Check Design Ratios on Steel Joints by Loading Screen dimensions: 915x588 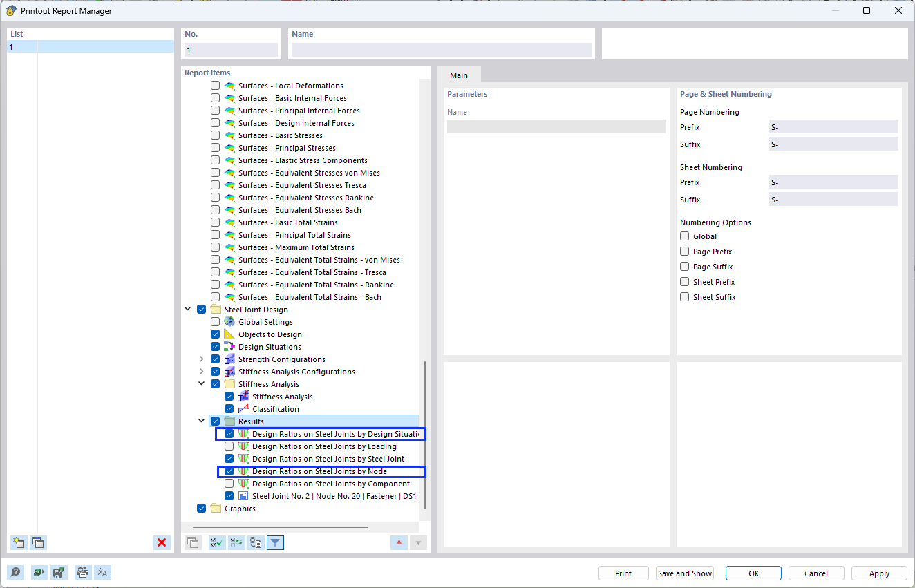[x=229, y=446]
